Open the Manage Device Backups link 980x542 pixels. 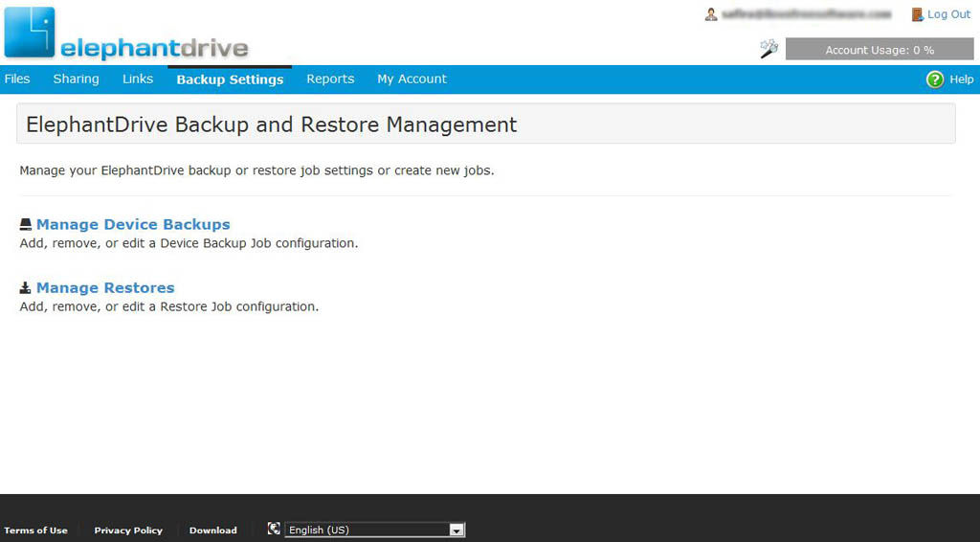click(133, 224)
